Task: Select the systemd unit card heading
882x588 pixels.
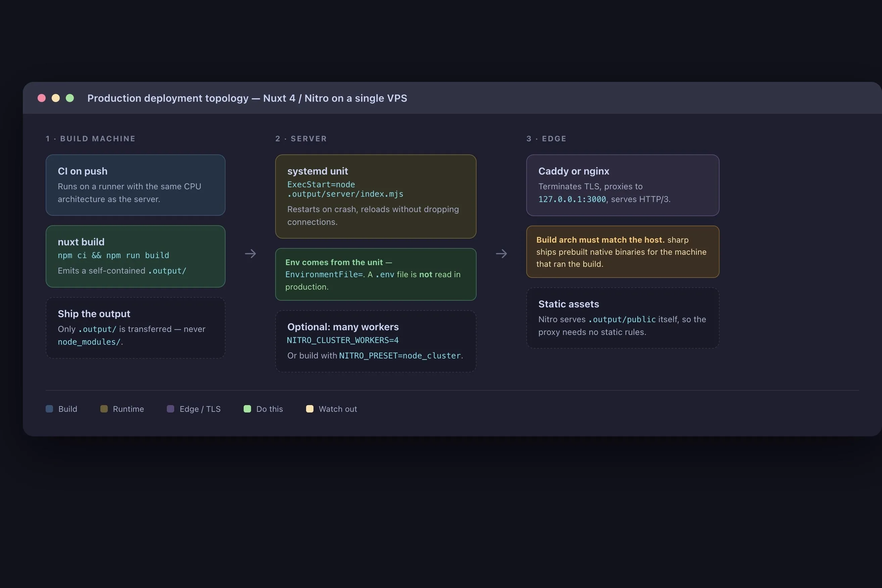Action: (x=317, y=171)
